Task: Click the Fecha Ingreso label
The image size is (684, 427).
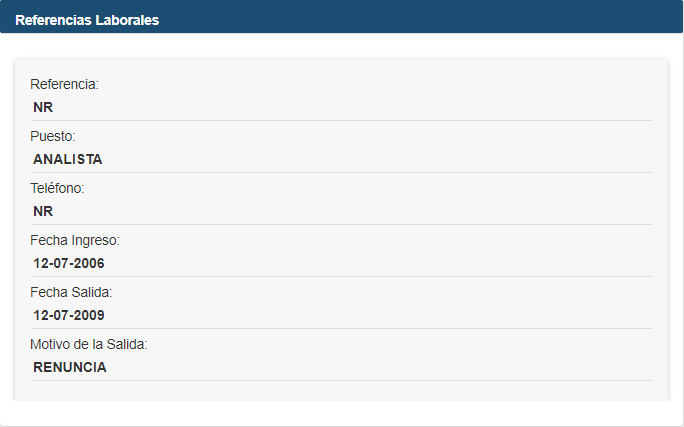Action: 75,240
